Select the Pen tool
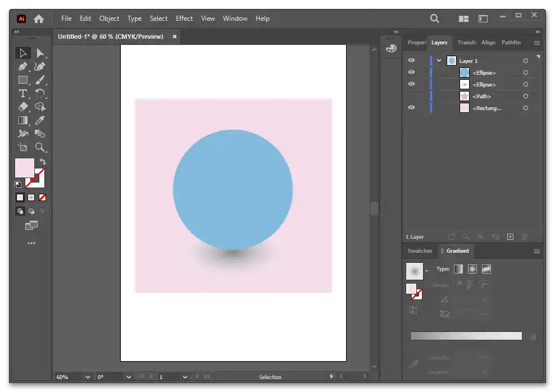The height and width of the screenshot is (392, 555). 22,66
